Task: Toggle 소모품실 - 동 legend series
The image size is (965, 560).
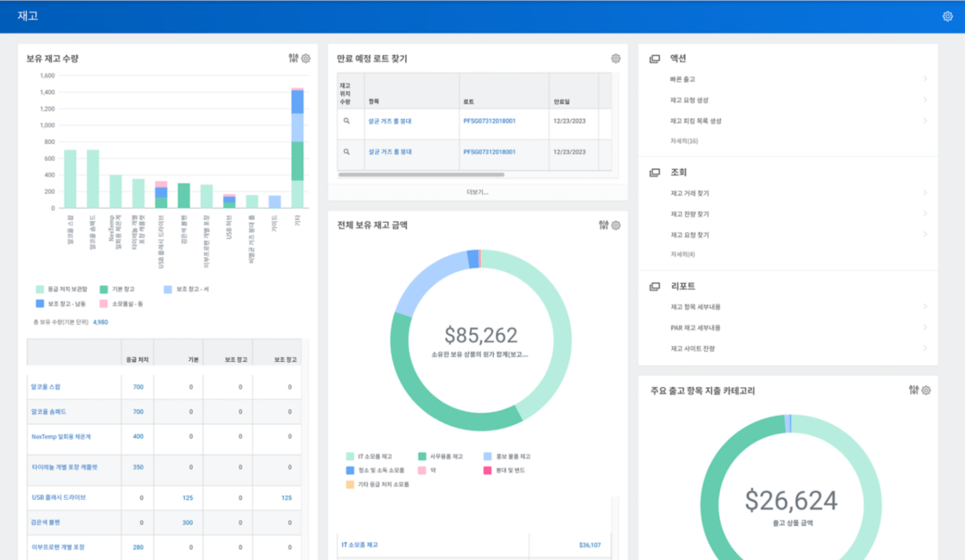Action: pos(127,304)
